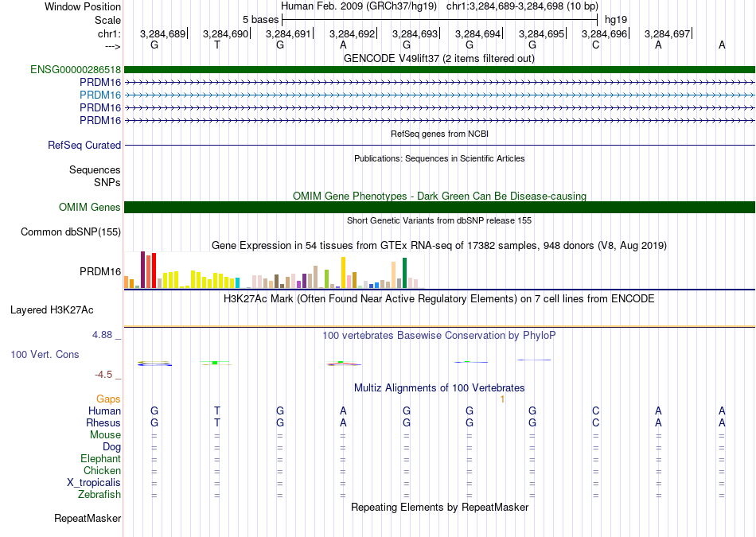Click the GENCODE V49lift37 track title
The width and height of the screenshot is (756, 537).
439,58
